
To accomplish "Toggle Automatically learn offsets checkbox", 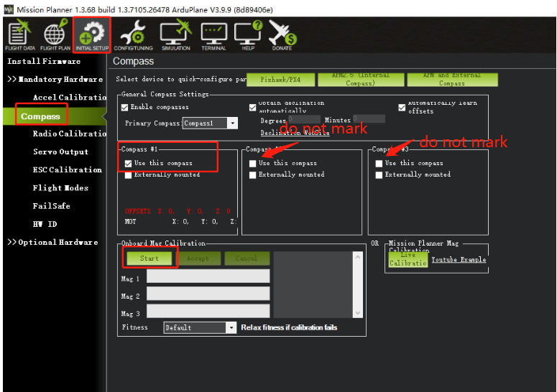I will (402, 107).
